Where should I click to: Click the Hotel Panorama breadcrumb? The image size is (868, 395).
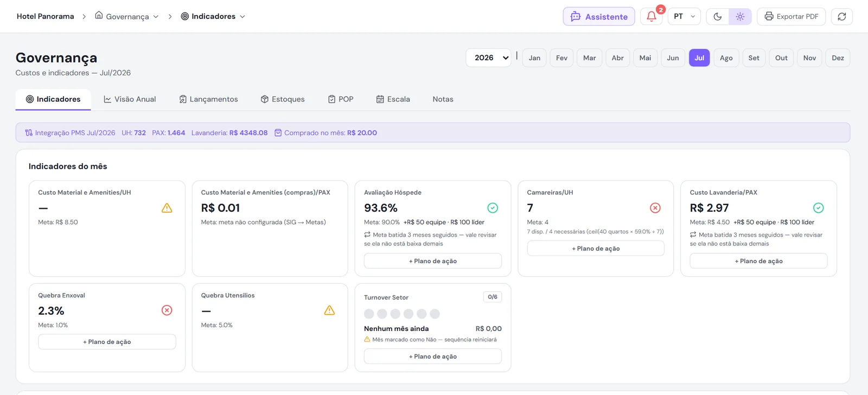pyautogui.click(x=46, y=16)
